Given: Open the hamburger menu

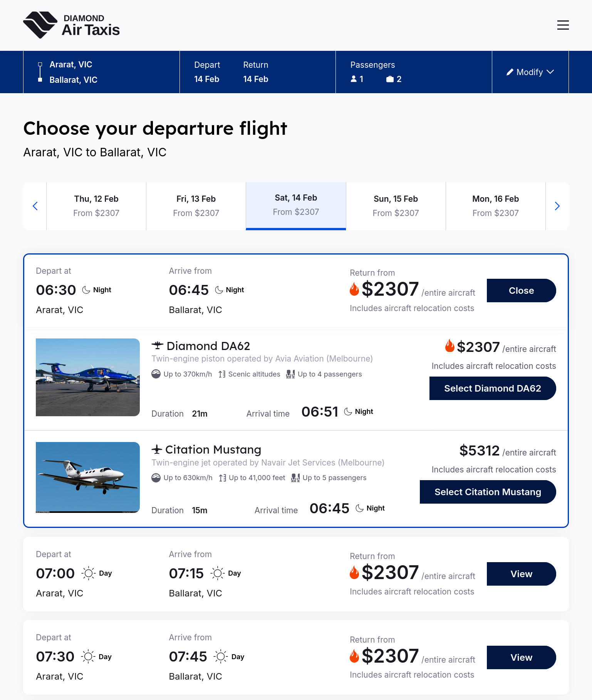Looking at the screenshot, I should (x=563, y=25).
